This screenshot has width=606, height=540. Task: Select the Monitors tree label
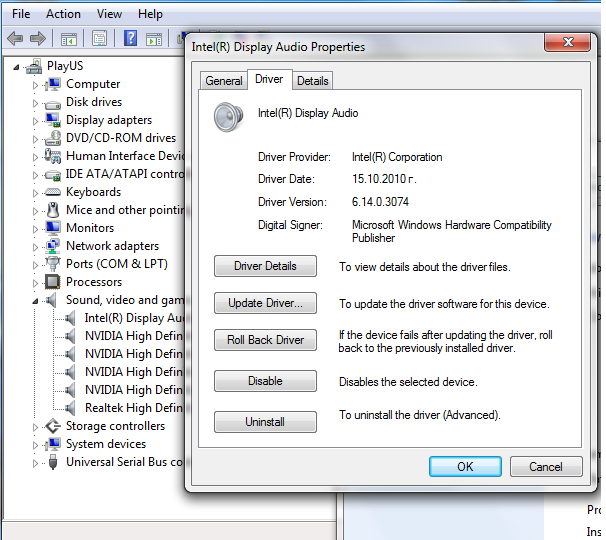pyautogui.click(x=90, y=228)
